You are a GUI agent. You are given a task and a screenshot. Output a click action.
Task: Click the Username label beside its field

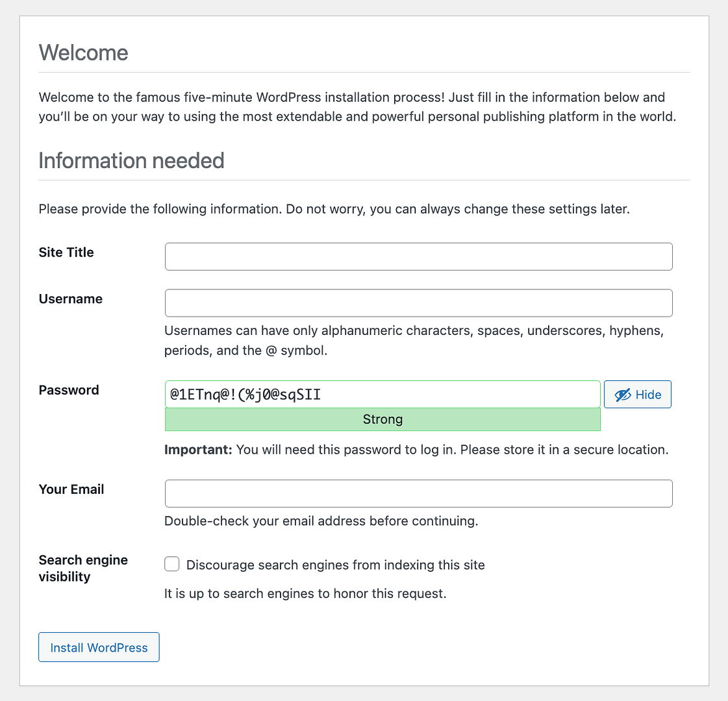tap(70, 299)
